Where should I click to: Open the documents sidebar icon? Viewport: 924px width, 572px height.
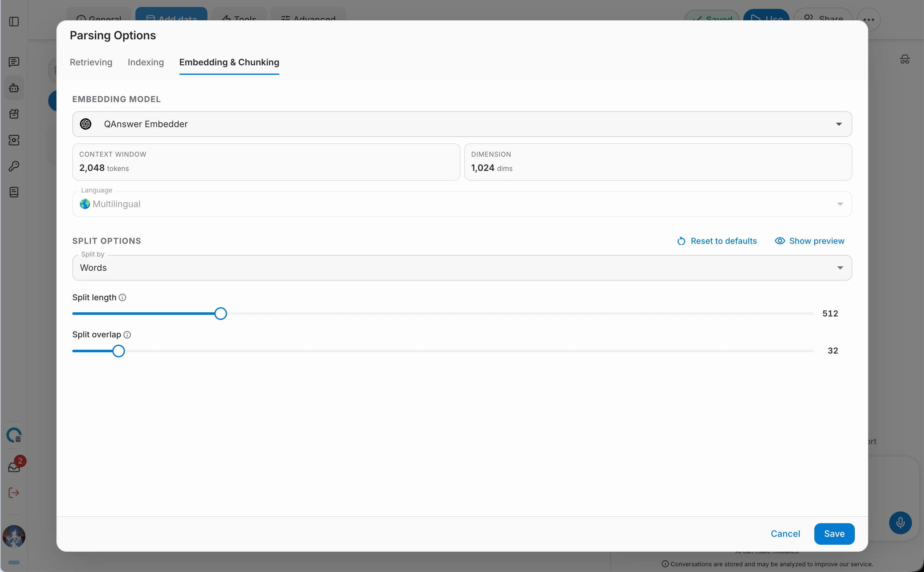(x=14, y=192)
